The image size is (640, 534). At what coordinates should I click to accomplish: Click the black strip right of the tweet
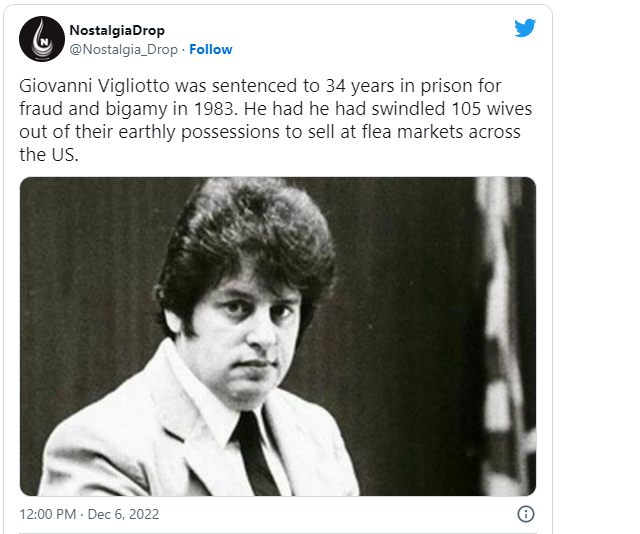[598, 267]
